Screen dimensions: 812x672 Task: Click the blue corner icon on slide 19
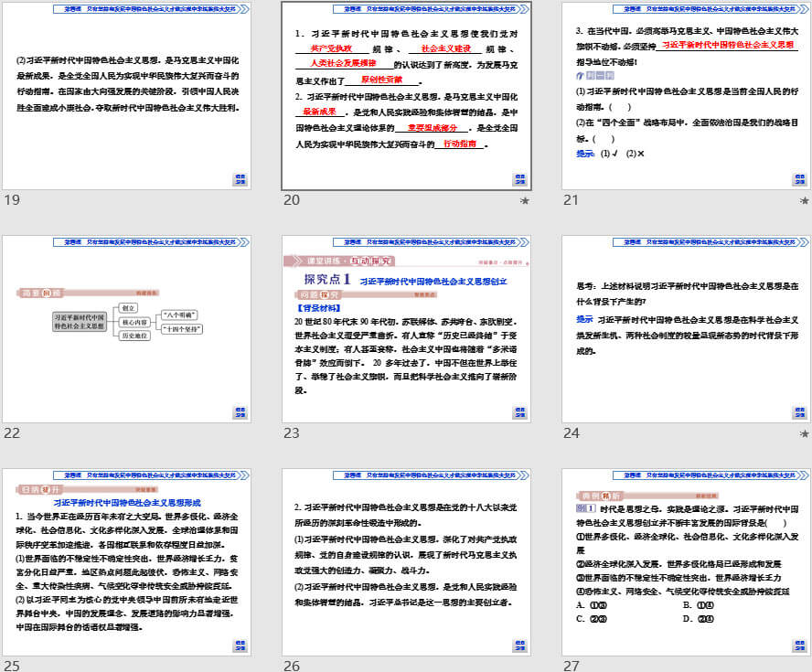tap(240, 179)
